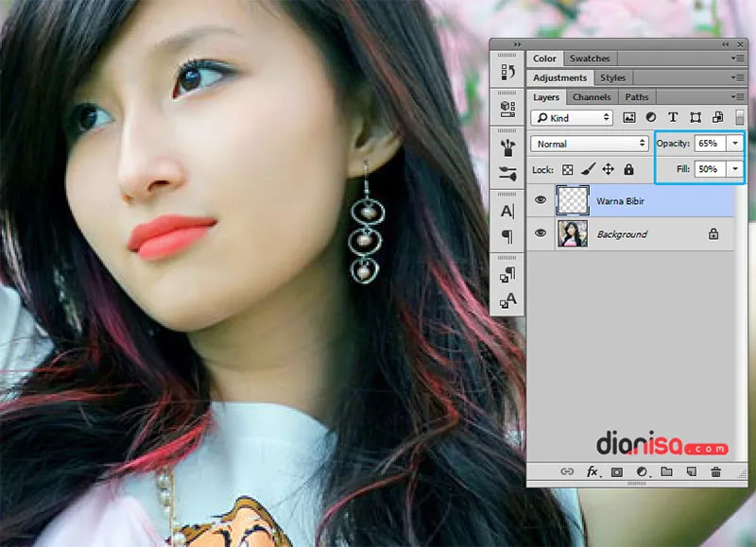Open the blending mode dropdown showing Normal

588,143
